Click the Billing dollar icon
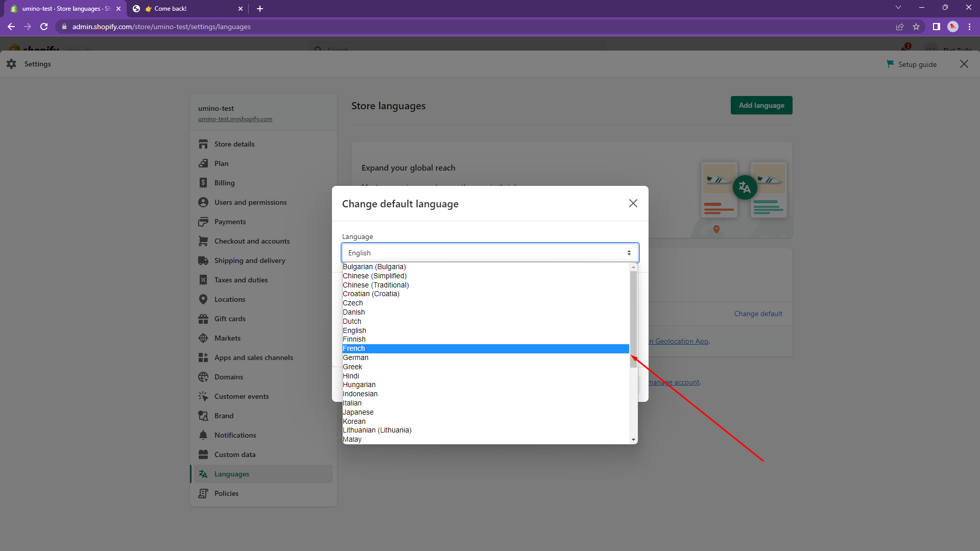 203,183
